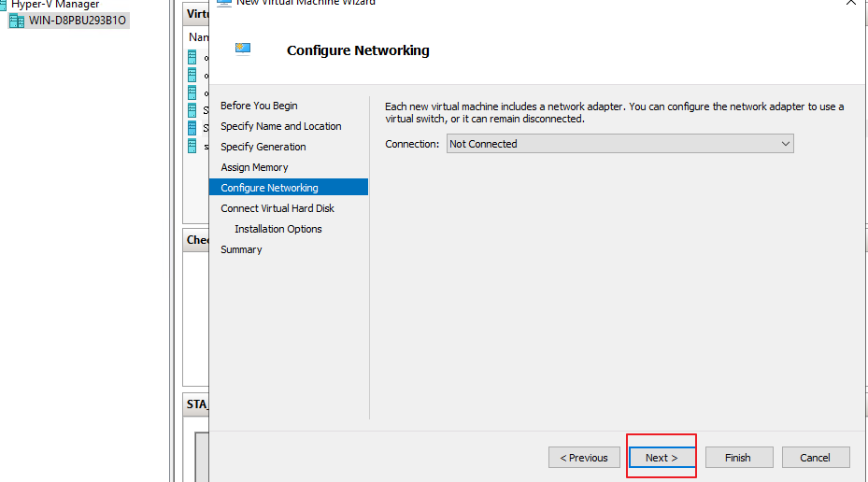
Task: Go to the Installation Options step
Action: (x=277, y=229)
